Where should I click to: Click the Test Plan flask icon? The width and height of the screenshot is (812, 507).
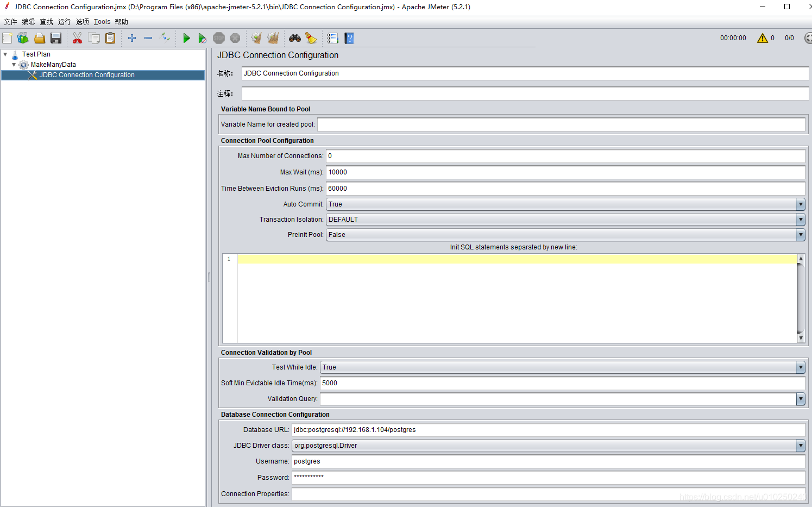pos(15,54)
